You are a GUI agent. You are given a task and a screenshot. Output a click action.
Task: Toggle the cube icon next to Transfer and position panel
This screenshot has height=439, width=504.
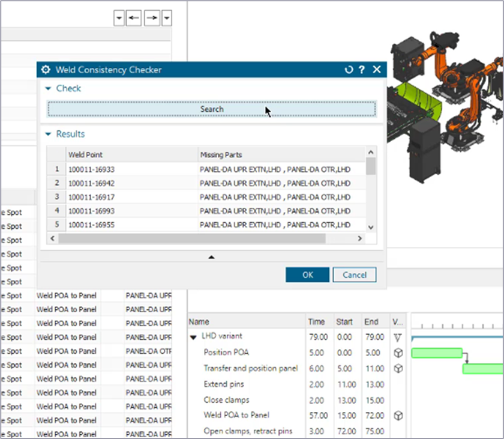pyautogui.click(x=398, y=369)
